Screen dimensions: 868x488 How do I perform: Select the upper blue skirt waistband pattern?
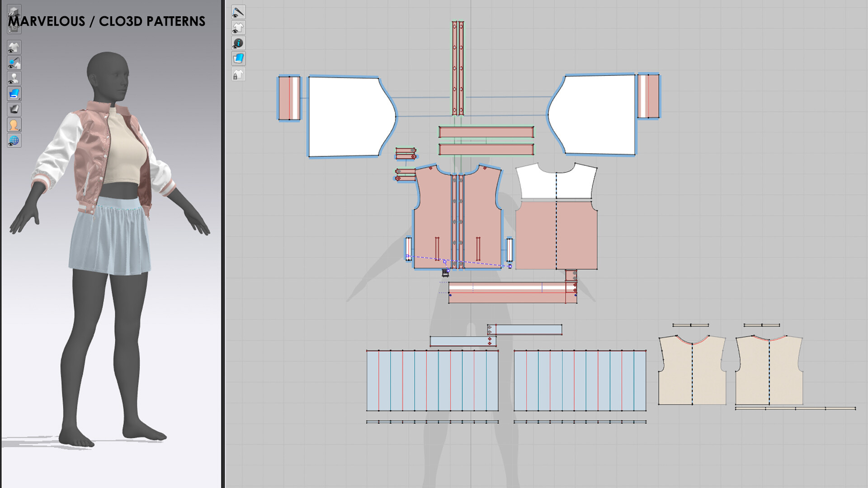[524, 329]
